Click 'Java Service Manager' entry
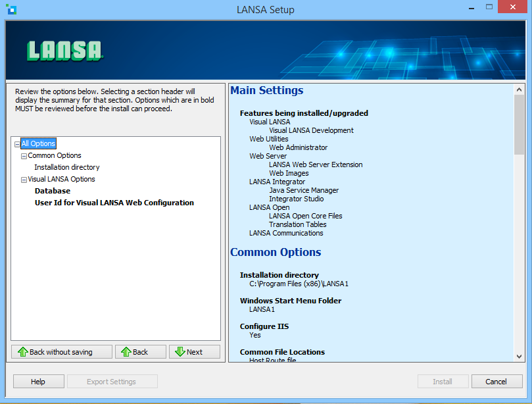The width and height of the screenshot is (532, 404). (304, 190)
